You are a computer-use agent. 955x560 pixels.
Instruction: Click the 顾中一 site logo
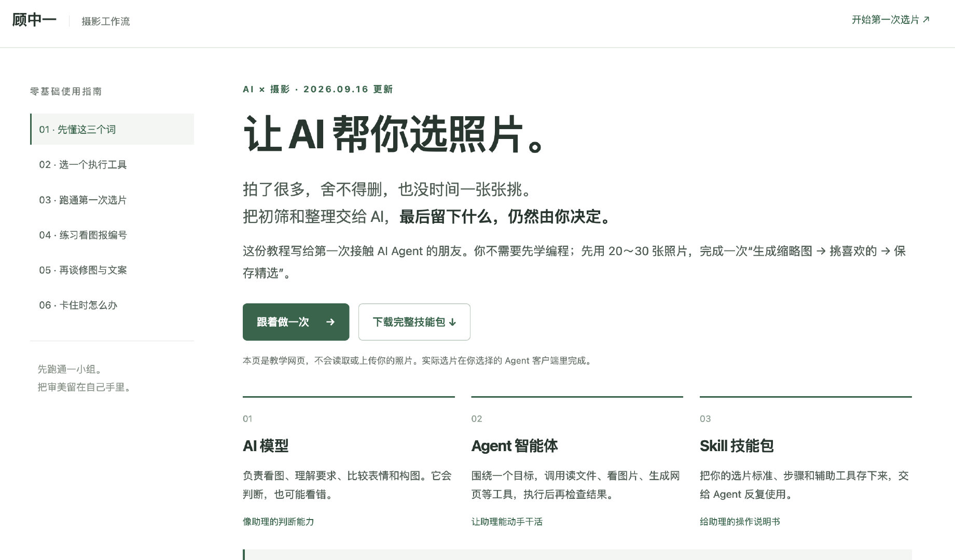click(34, 20)
